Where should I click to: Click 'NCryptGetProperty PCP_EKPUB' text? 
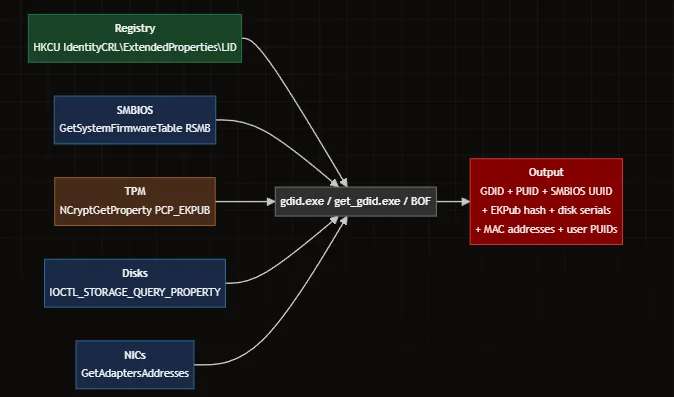click(x=135, y=210)
